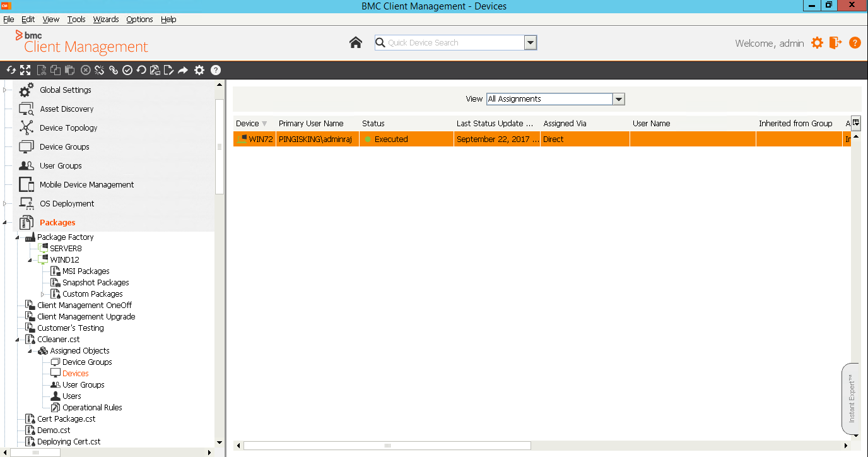Select the Packages sidebar section
Image resolution: width=868 pixels, height=457 pixels.
[x=57, y=223]
